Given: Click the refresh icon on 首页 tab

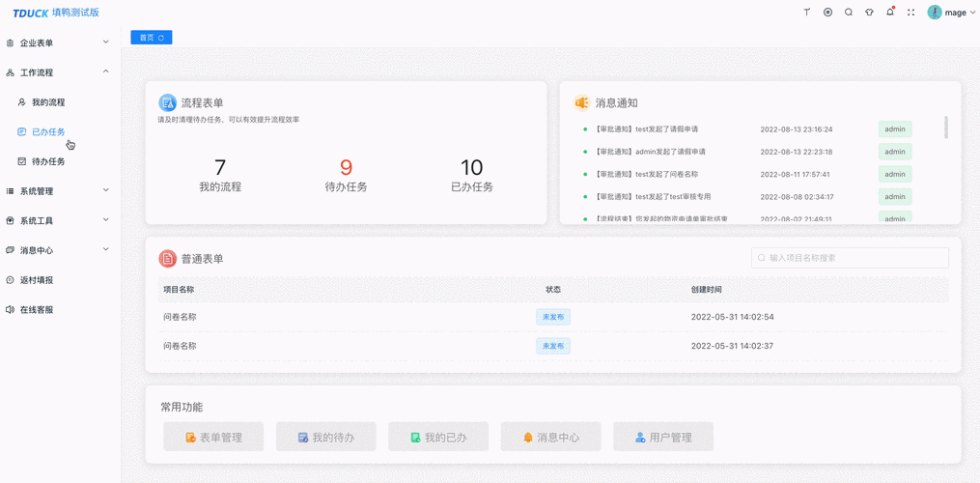Looking at the screenshot, I should [x=161, y=38].
